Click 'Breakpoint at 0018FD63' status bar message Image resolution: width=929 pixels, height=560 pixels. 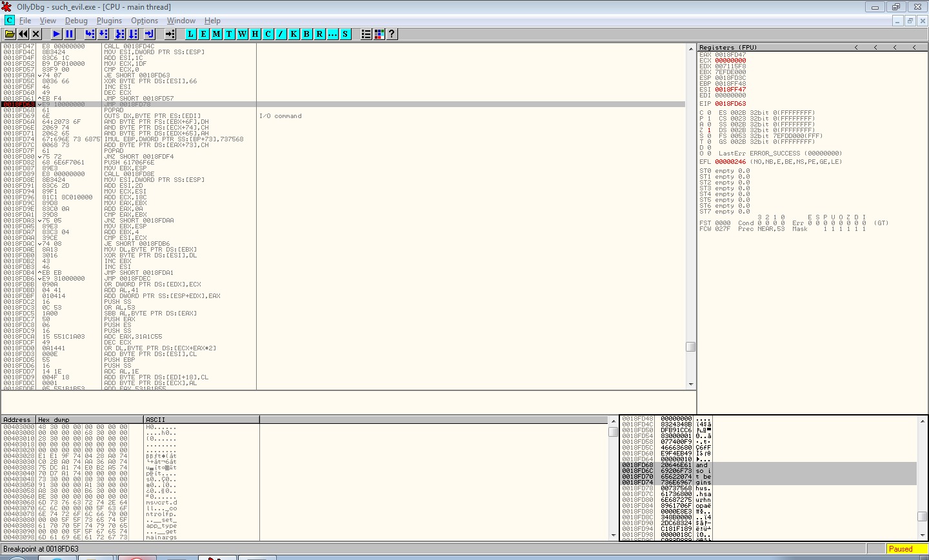(41, 549)
